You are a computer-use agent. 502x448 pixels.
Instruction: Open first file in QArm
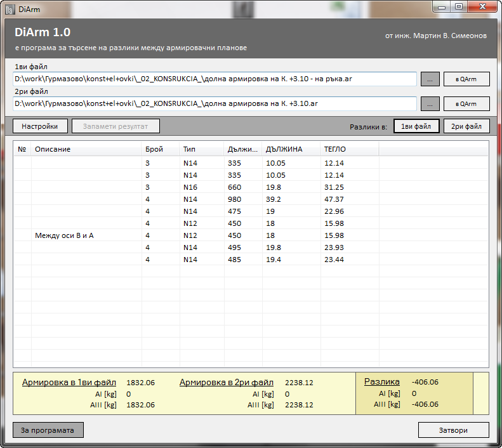pyautogui.click(x=466, y=79)
